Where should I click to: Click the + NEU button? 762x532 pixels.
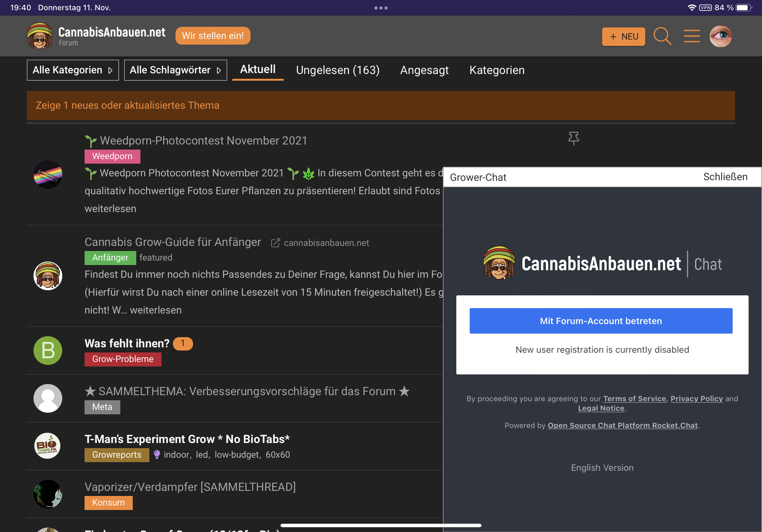(x=623, y=36)
